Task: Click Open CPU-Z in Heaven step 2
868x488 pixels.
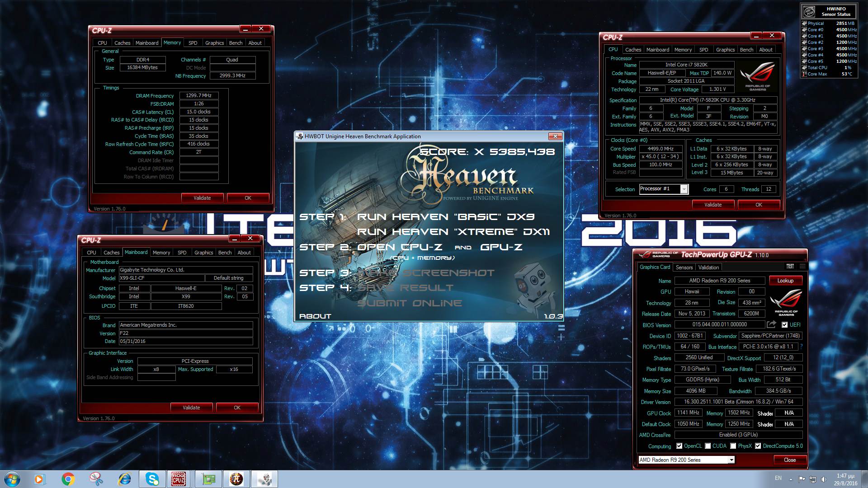Action: tap(400, 247)
